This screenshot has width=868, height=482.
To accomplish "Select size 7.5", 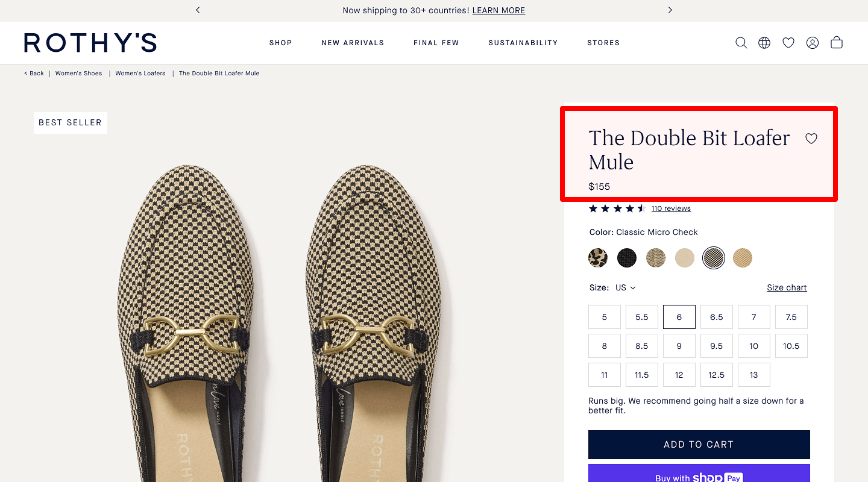I will [x=791, y=316].
